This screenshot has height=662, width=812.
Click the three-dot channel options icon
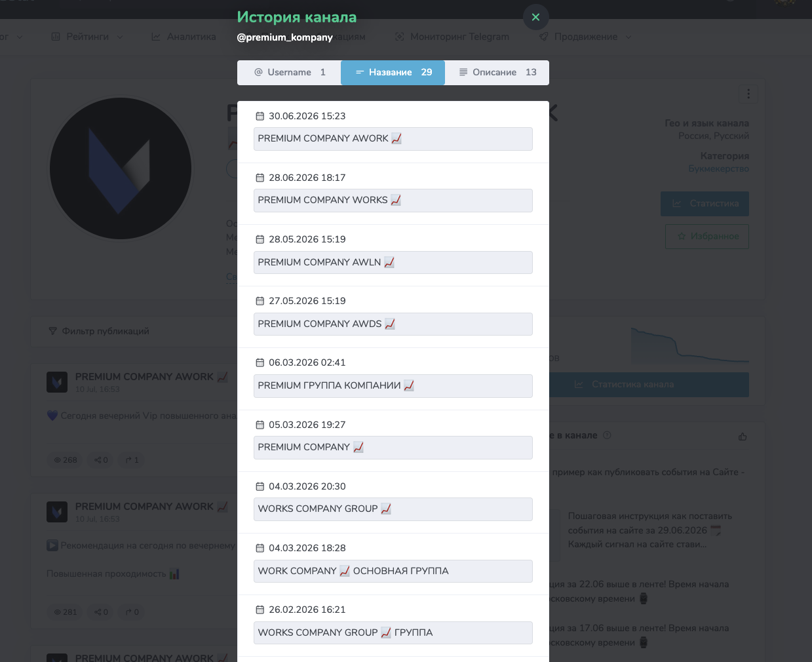[748, 94]
